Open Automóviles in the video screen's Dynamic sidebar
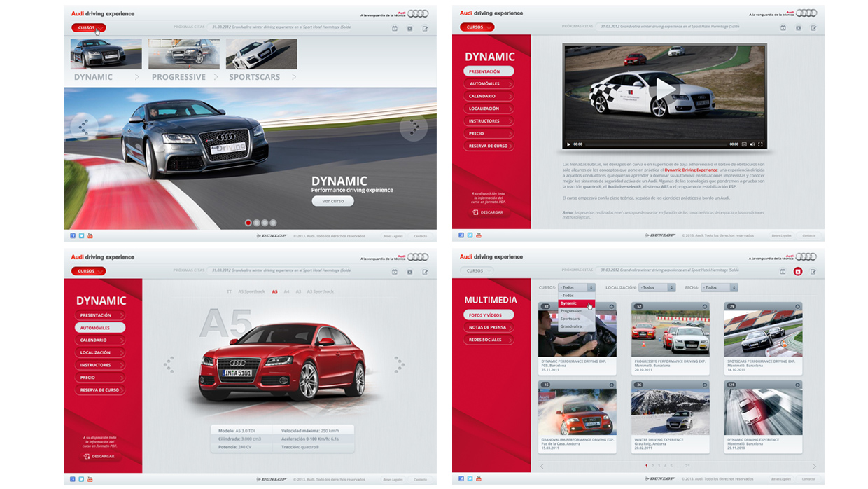Screen dimensions: 868x489 pyautogui.click(x=488, y=84)
